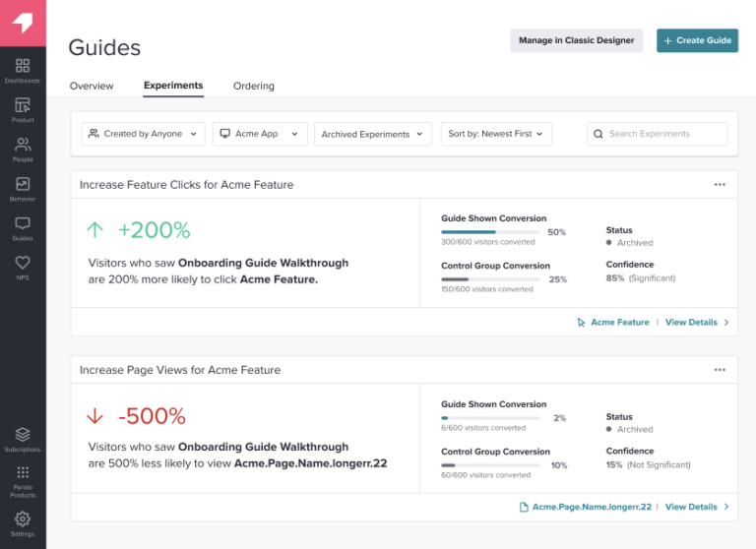Screen dimensions: 756x549
Task: Open the People sidebar icon
Action: click(x=23, y=148)
